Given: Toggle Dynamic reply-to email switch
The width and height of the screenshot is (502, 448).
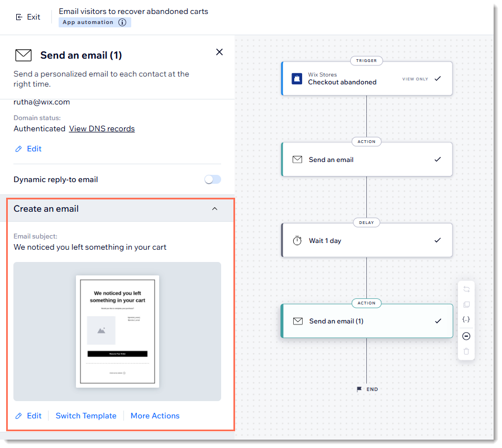Looking at the screenshot, I should tap(213, 179).
